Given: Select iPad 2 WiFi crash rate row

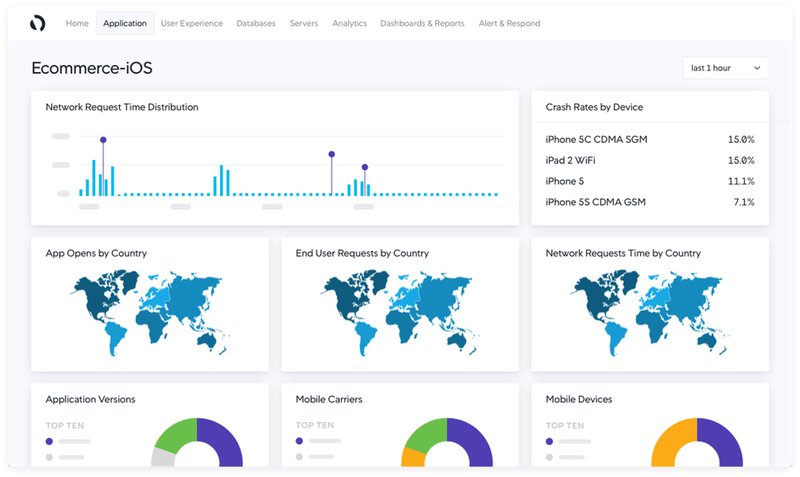Looking at the screenshot, I should pos(649,160).
